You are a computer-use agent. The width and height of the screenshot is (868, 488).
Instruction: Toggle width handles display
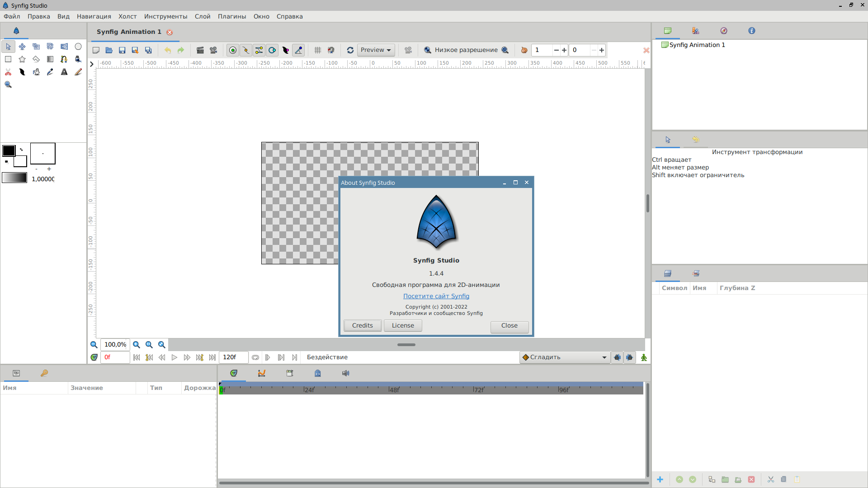pos(285,50)
